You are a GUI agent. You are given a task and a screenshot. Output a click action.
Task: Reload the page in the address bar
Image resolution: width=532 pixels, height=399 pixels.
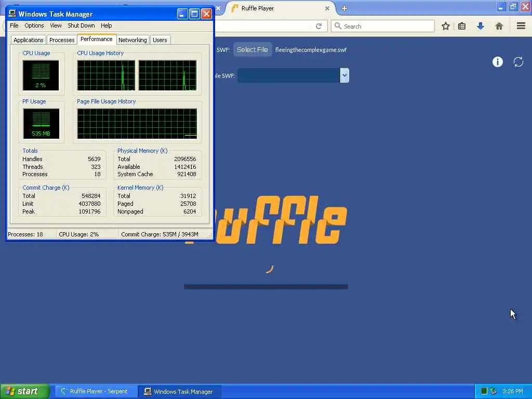pos(318,26)
